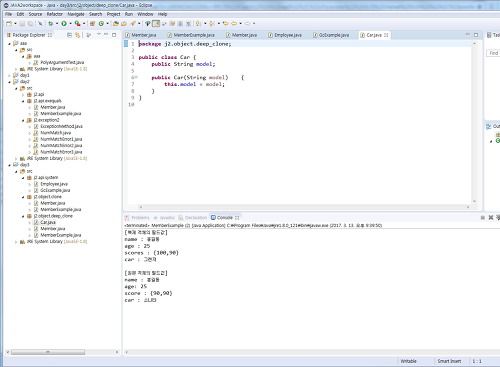Click the New Java Package toolbar icon
Viewport: 500px width, 367px height.
tap(92, 23)
